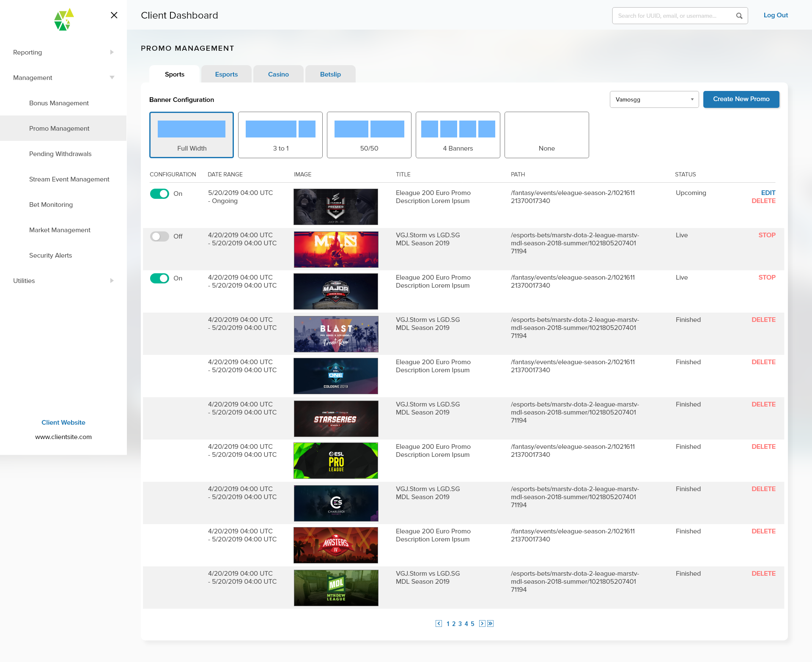The height and width of the screenshot is (662, 812).
Task: Click the search magnifier icon
Action: [x=739, y=16]
